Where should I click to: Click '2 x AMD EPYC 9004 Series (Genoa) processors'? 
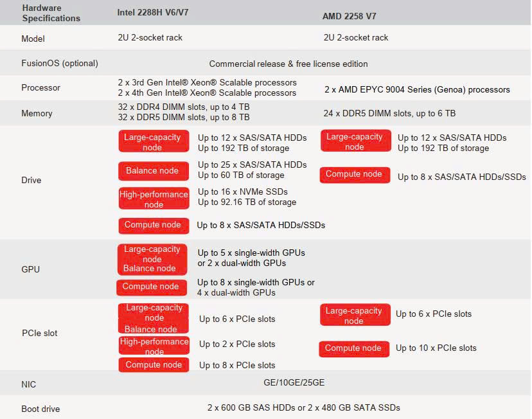pos(417,89)
